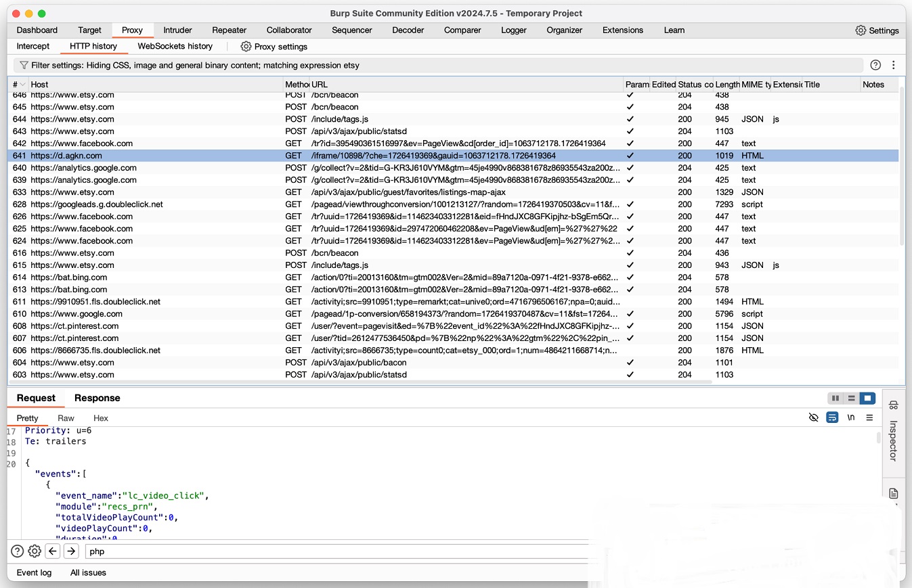
Task: Go to next search match arrow
Action: [71, 551]
